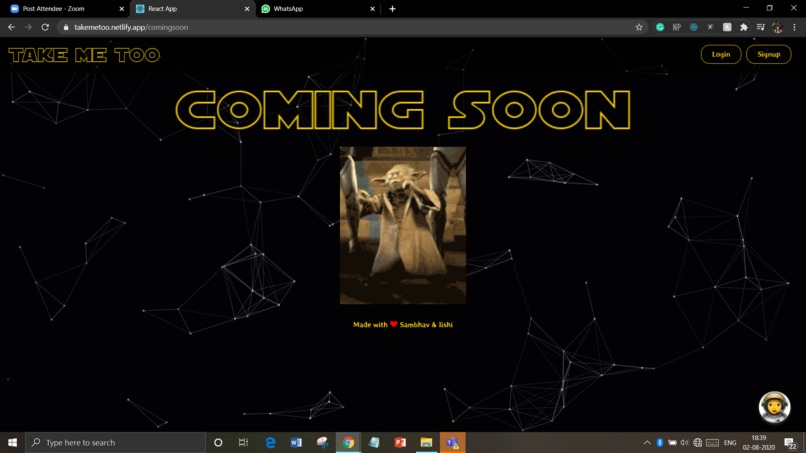
Task: Open Microsoft Word from the taskbar
Action: point(296,442)
